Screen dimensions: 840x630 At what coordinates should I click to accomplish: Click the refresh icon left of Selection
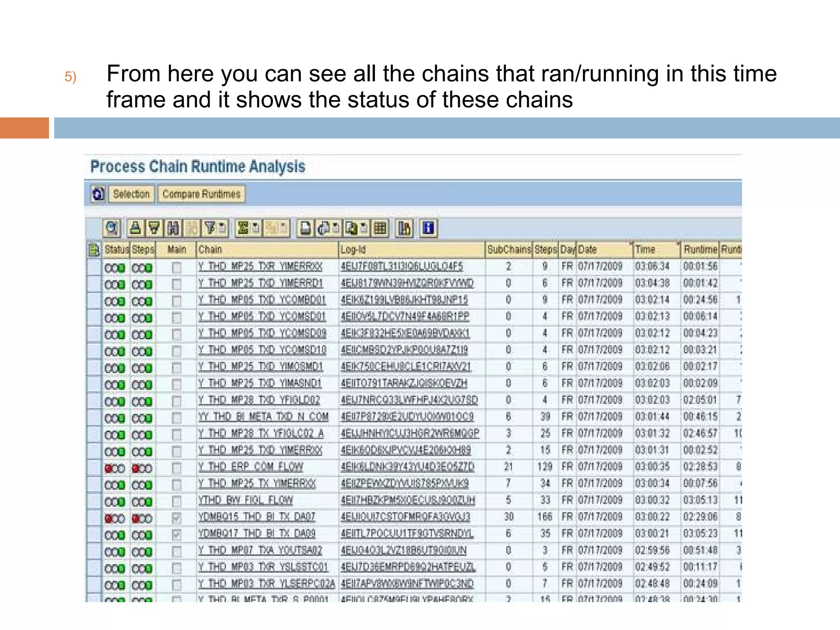pos(98,194)
